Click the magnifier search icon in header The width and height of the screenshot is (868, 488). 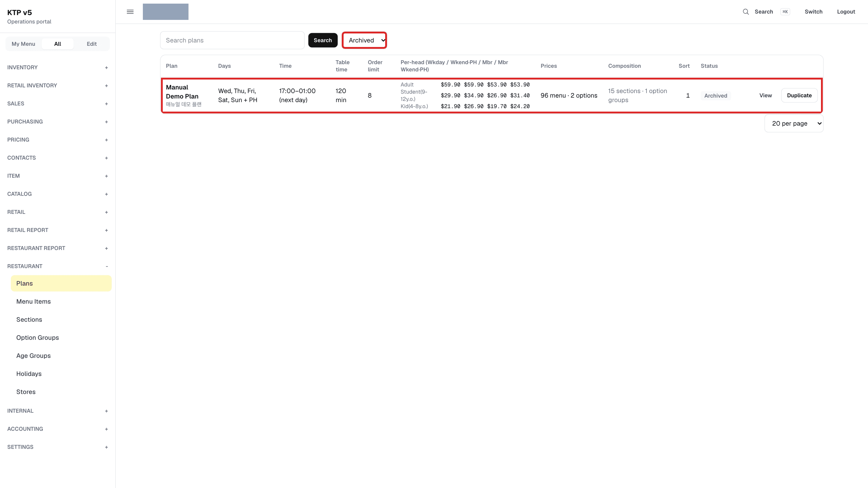point(746,12)
